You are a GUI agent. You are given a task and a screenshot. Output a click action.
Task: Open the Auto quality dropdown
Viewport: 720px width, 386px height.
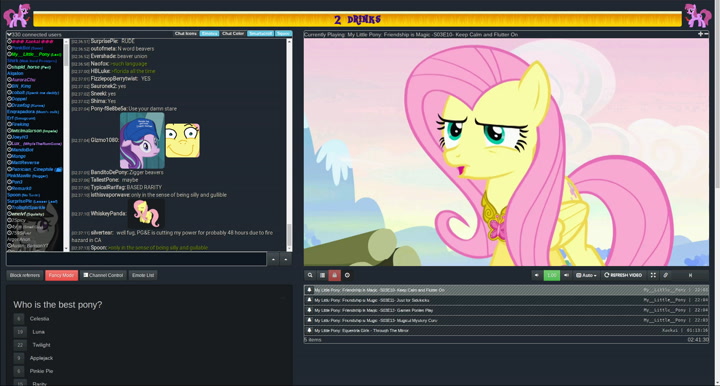click(x=586, y=275)
